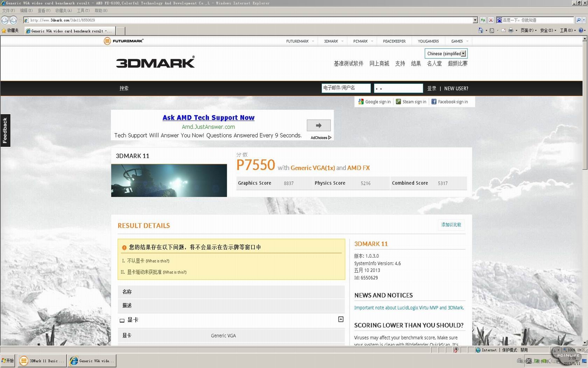Open Favorites star button
The height and width of the screenshot is (368, 588).
pyautogui.click(x=10, y=30)
